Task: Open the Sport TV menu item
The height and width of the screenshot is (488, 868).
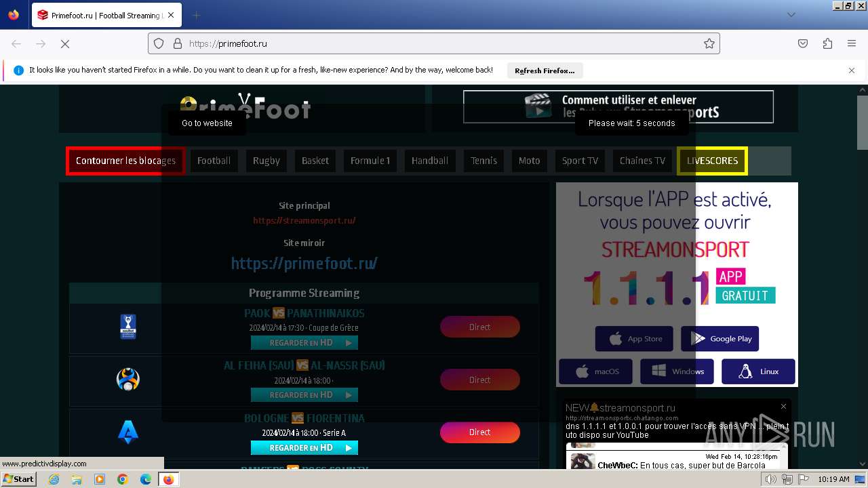Action: [580, 161]
